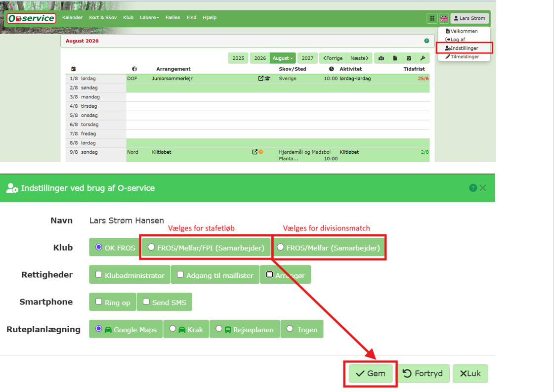Image resolution: width=554 pixels, height=392 pixels.
Task: Switch language with the UK flag icon
Action: point(444,18)
